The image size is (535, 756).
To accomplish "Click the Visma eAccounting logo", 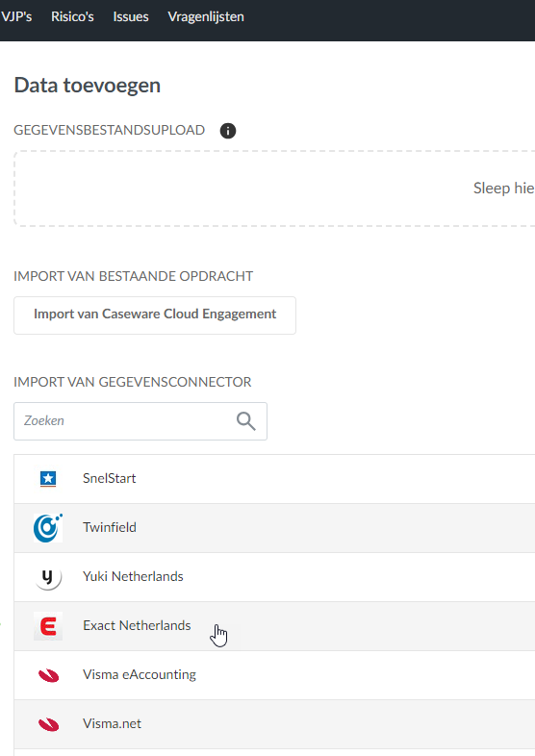I will (x=48, y=675).
